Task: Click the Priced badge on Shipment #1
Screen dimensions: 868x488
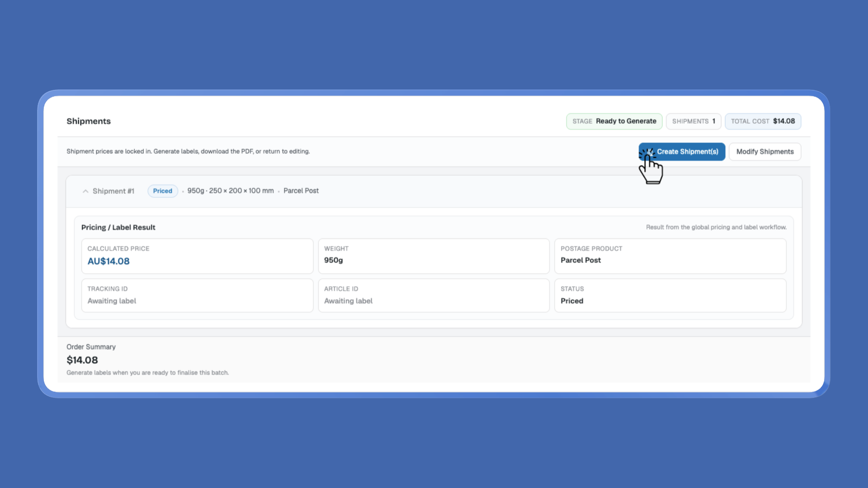Action: click(163, 191)
